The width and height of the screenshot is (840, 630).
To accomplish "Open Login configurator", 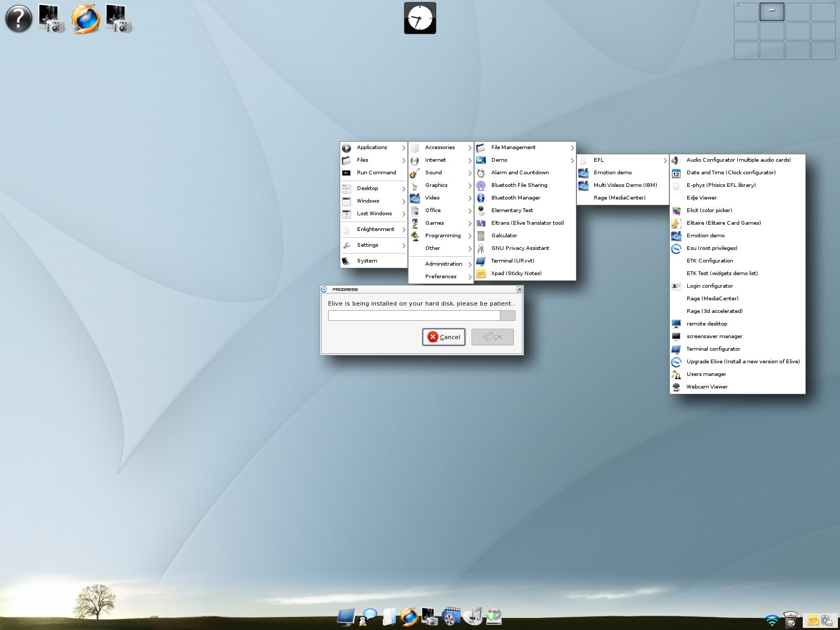I will 738,286.
